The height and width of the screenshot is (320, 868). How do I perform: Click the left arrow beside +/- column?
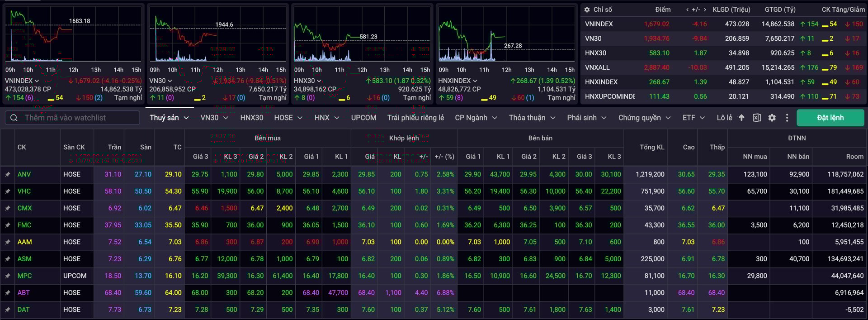pyautogui.click(x=688, y=10)
